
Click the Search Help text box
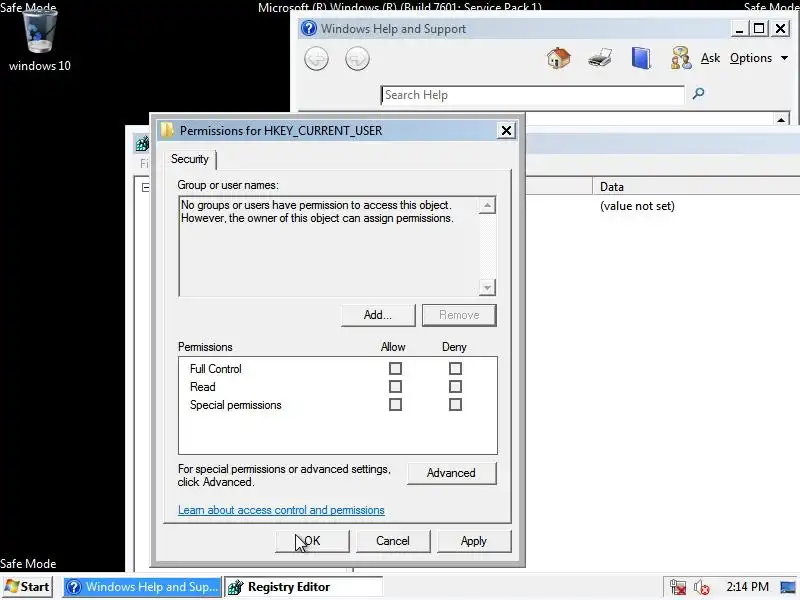coord(533,95)
